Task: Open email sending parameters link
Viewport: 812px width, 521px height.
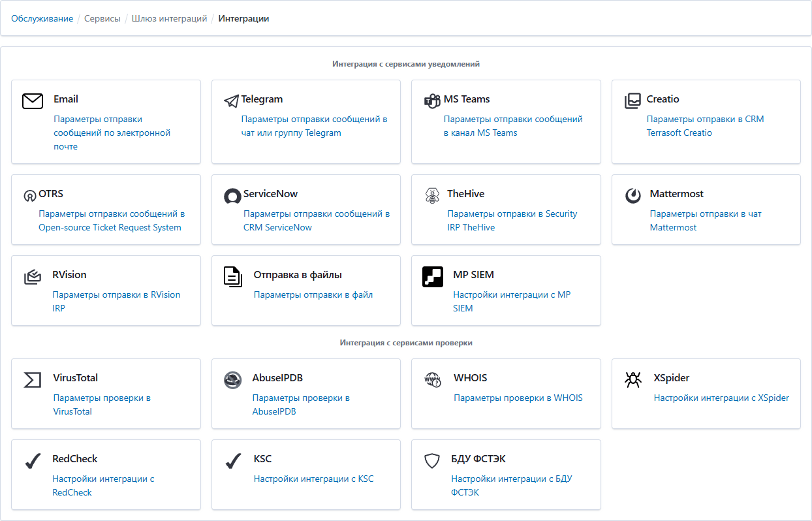Action: click(112, 133)
